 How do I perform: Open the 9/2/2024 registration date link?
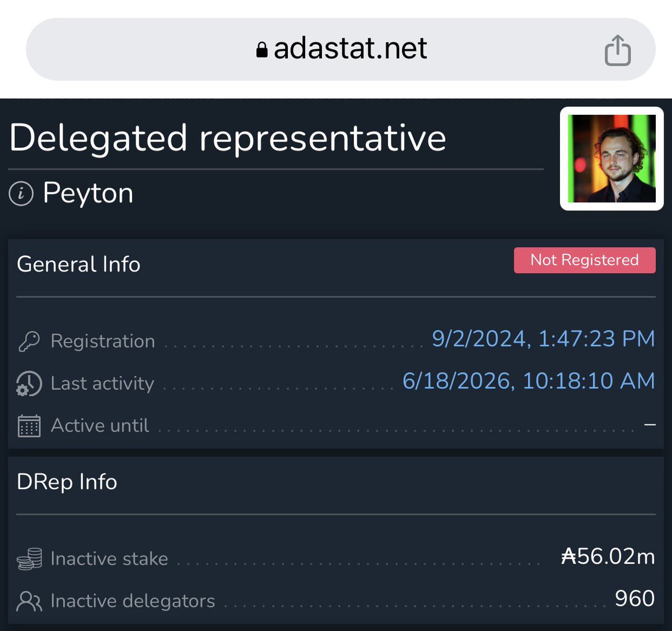click(x=543, y=339)
